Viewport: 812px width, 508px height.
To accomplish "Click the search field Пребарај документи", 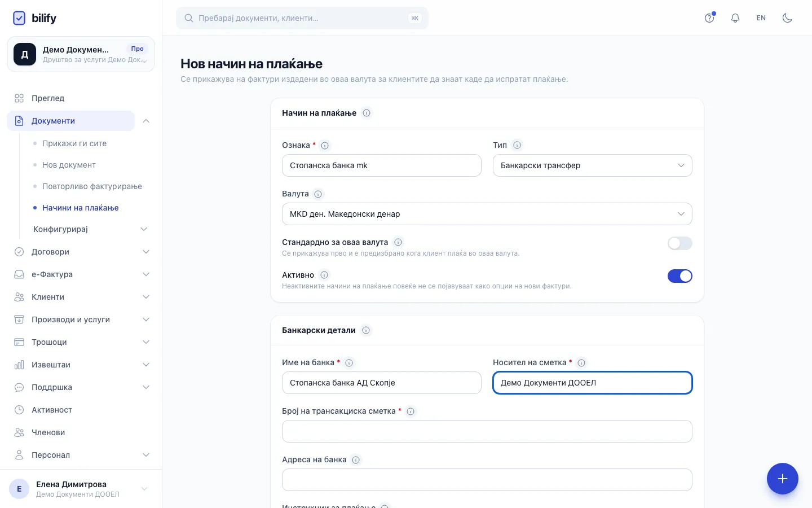I will pyautogui.click(x=302, y=18).
